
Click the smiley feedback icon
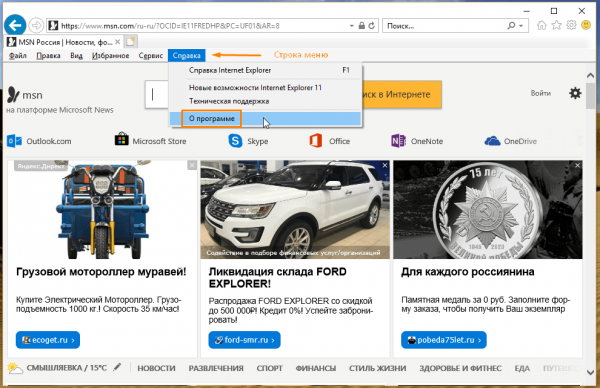(x=586, y=25)
